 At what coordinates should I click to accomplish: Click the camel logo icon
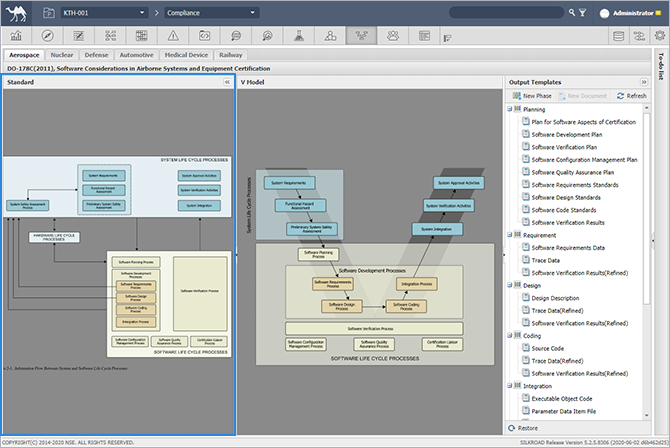tap(16, 13)
